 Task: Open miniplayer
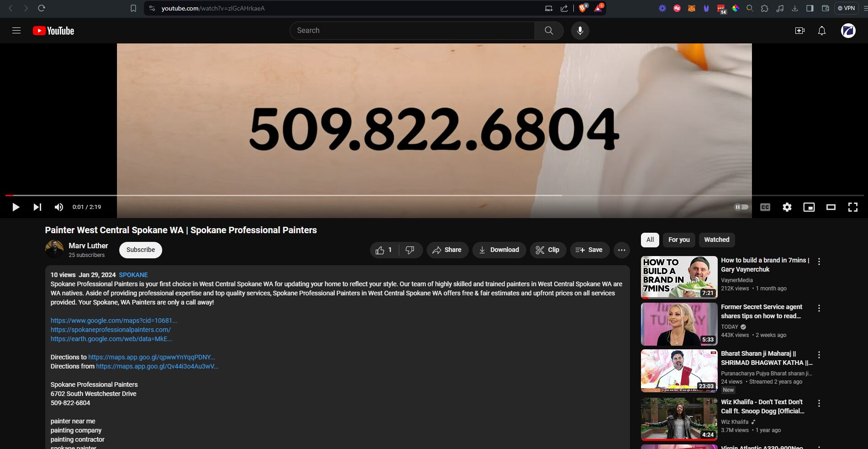pyautogui.click(x=809, y=207)
